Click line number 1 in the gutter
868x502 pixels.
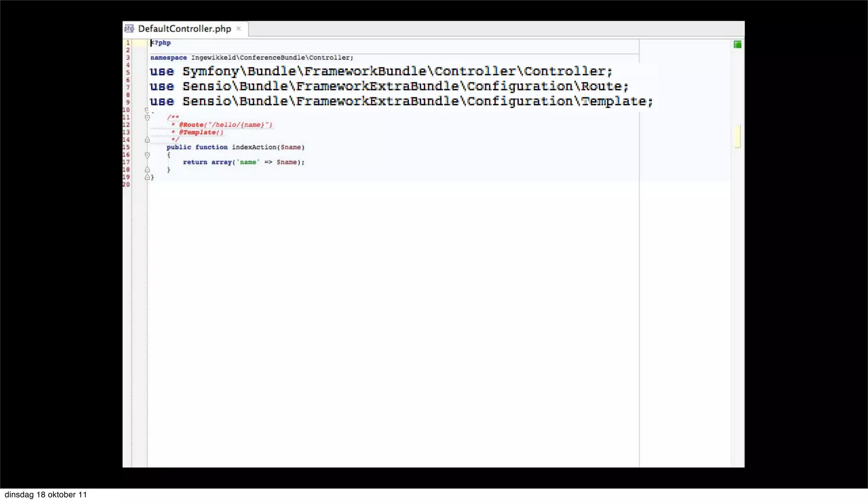point(128,43)
